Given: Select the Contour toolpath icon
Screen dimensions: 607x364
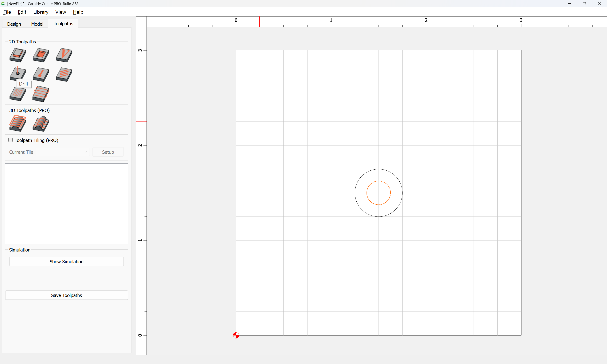Looking at the screenshot, I should tap(18, 55).
